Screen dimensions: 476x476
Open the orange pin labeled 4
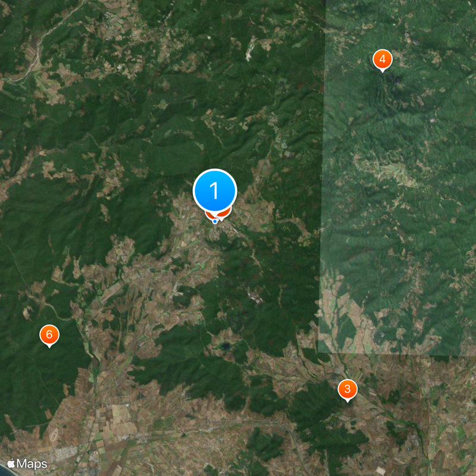point(383,59)
